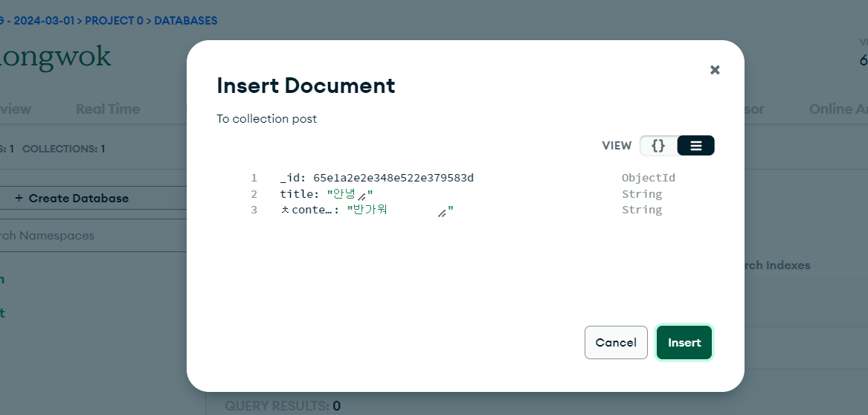Image resolution: width=868 pixels, height=415 pixels.
Task: Click line number 2
Action: tap(254, 193)
